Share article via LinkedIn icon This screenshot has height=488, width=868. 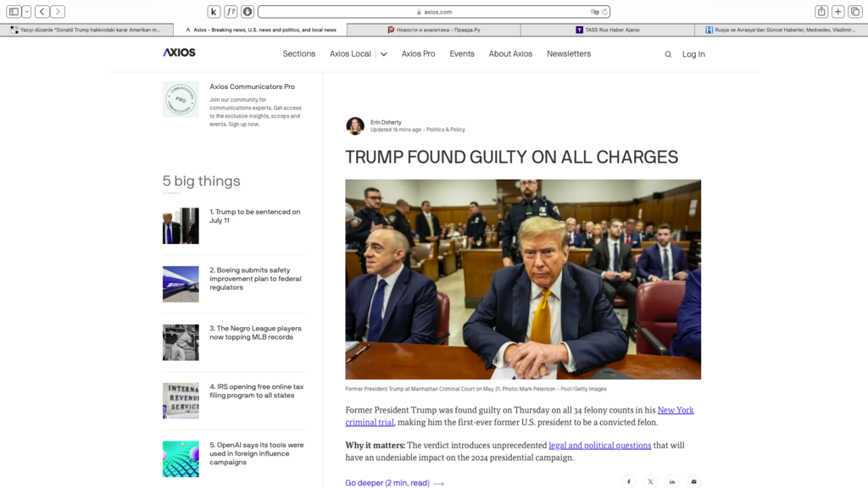[672, 481]
